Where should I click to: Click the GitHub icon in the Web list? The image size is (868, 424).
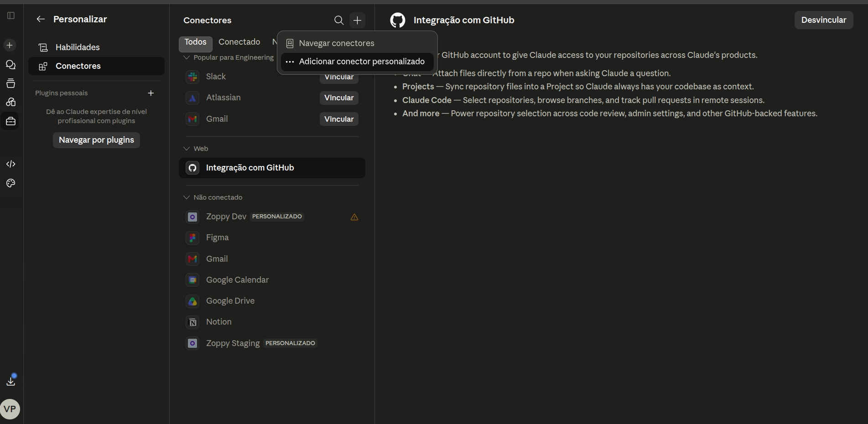(x=192, y=168)
